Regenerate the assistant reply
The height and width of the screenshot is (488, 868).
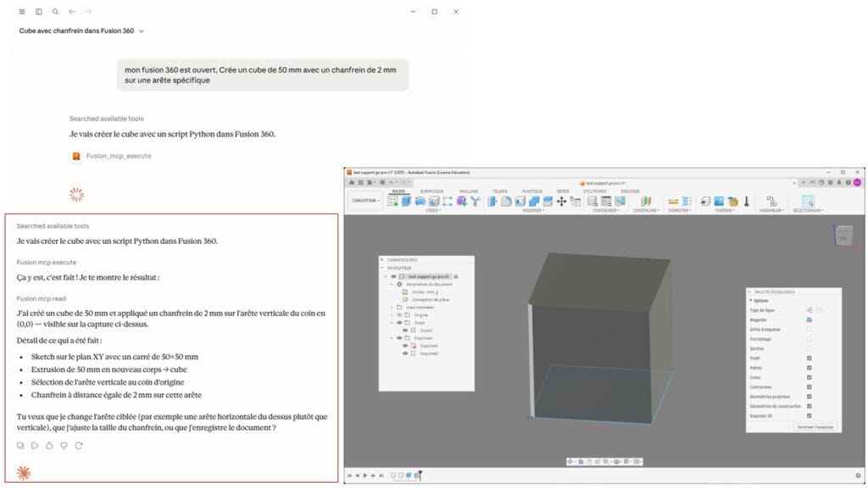(79, 446)
